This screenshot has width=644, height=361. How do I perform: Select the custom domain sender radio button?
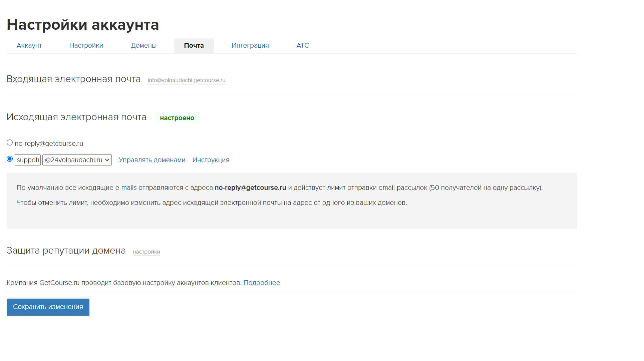(x=10, y=159)
